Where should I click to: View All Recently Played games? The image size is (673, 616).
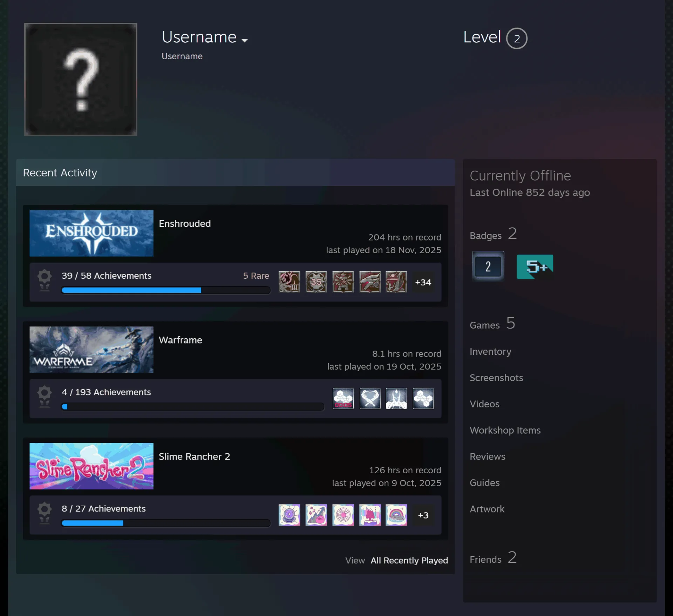[409, 560]
